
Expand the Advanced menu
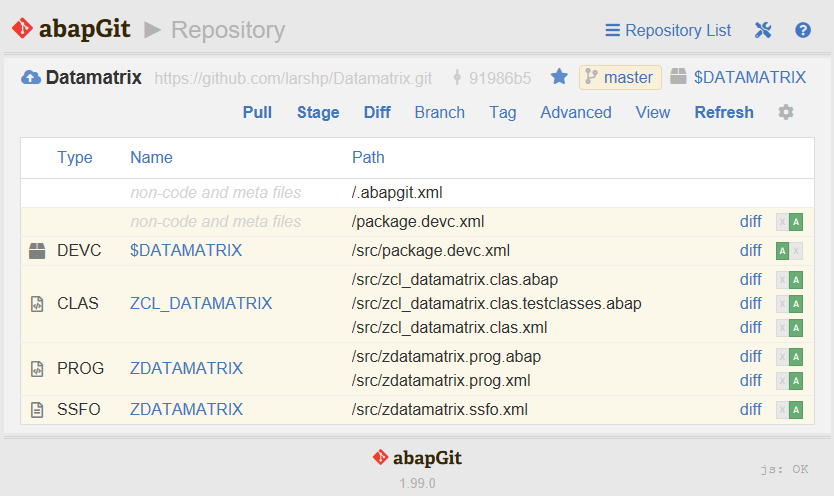pos(576,113)
